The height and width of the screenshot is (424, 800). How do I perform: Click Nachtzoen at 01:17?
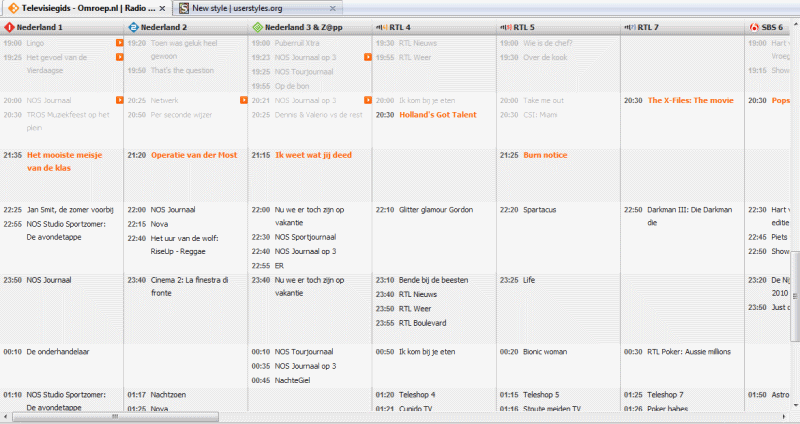pos(168,394)
